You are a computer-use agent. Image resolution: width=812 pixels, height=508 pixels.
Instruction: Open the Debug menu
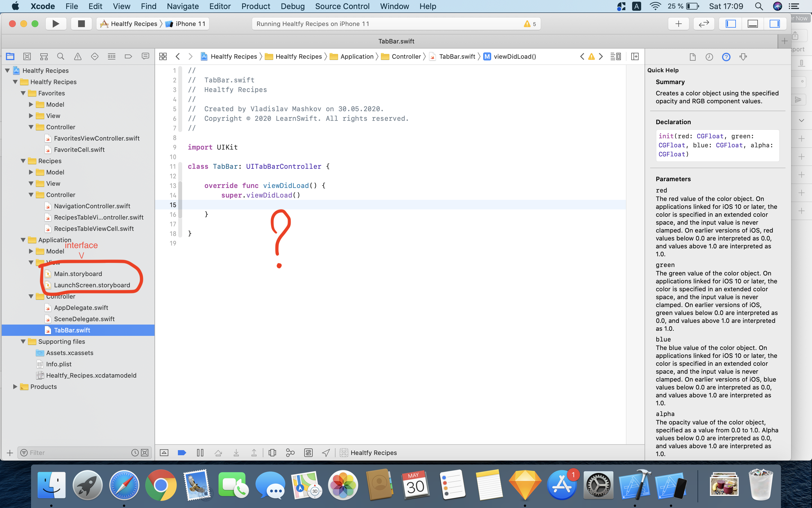point(293,6)
